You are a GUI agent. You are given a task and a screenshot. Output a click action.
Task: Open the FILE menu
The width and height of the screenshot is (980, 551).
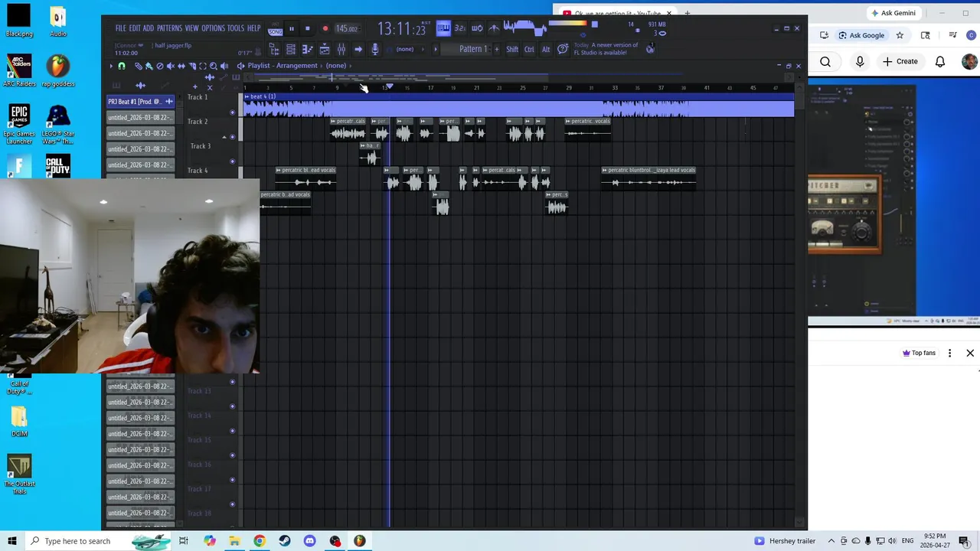click(x=121, y=28)
